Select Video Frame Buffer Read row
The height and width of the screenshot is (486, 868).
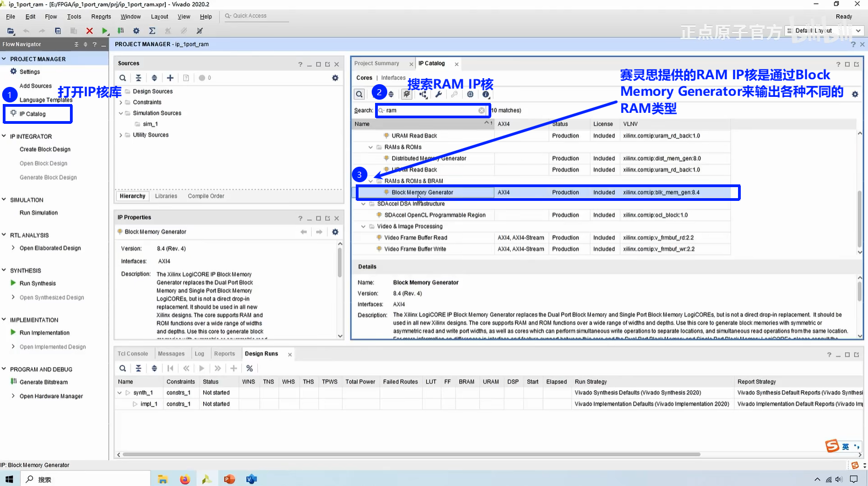[541, 238]
